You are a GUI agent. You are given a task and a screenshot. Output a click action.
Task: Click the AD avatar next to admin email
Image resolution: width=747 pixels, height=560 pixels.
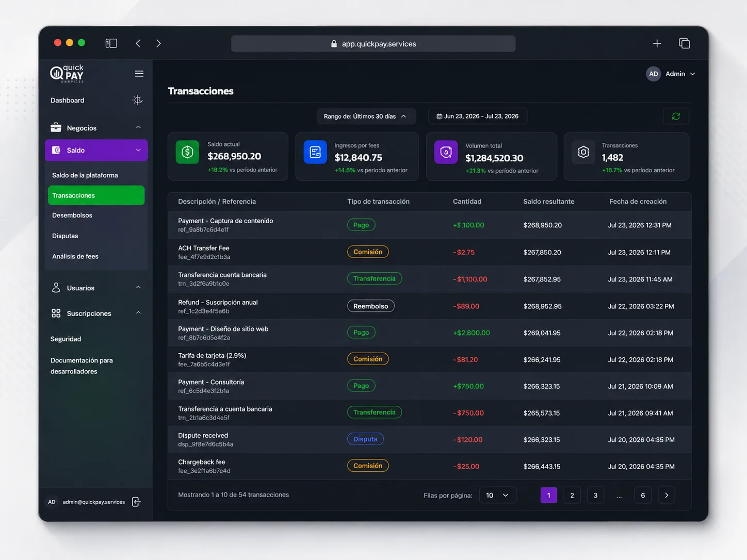(x=52, y=502)
